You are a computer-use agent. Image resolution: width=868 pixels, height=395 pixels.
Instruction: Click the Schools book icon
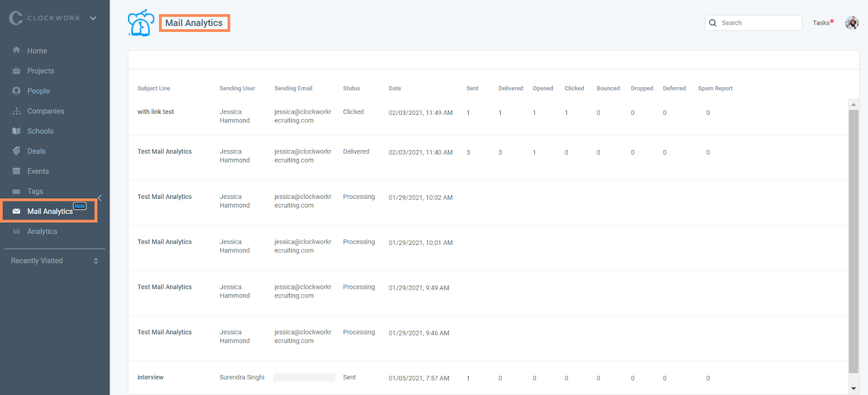16,131
